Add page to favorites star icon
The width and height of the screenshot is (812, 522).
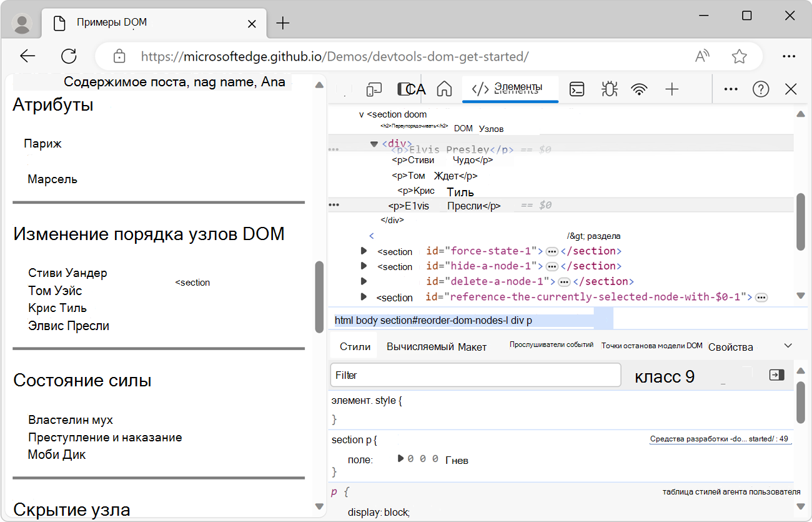(x=740, y=56)
